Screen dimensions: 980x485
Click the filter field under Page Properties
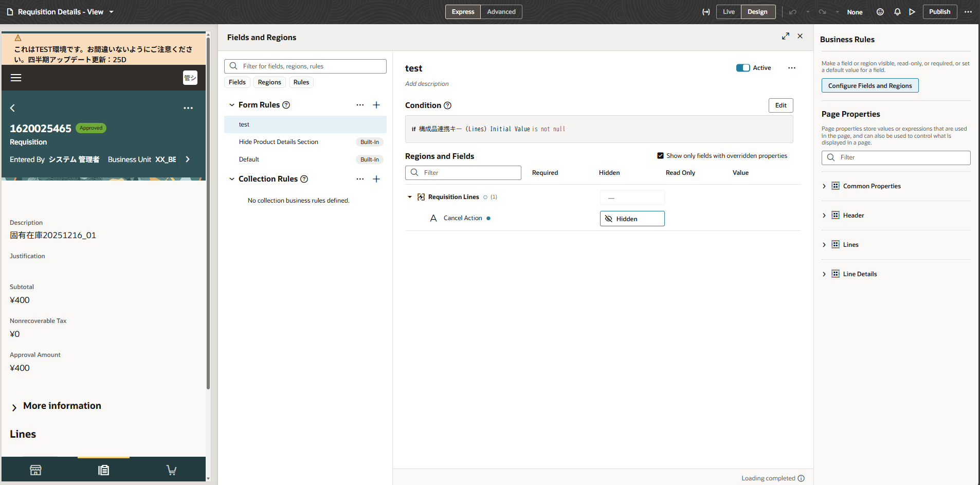895,157
